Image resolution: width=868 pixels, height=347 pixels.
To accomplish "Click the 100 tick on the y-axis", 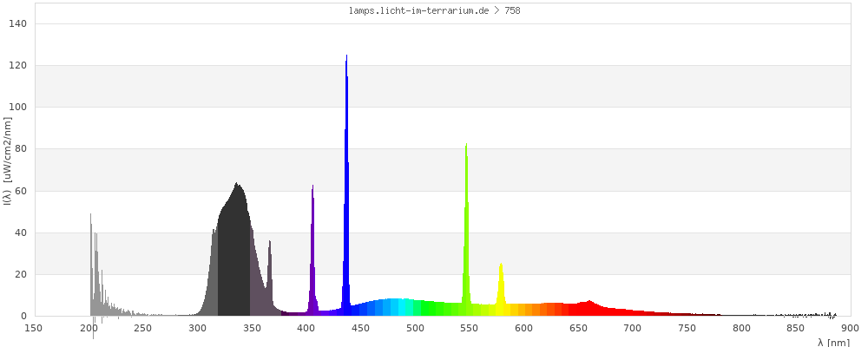I will (x=19, y=108).
